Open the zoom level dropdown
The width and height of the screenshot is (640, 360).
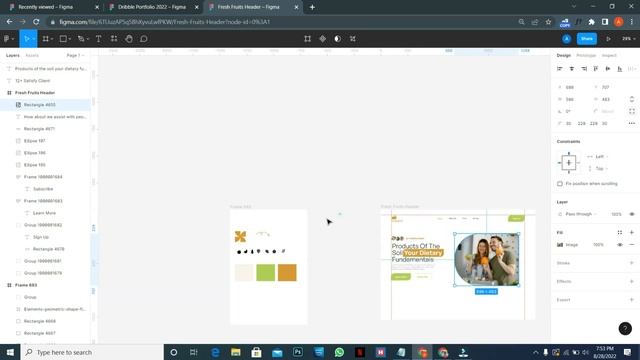coord(629,39)
